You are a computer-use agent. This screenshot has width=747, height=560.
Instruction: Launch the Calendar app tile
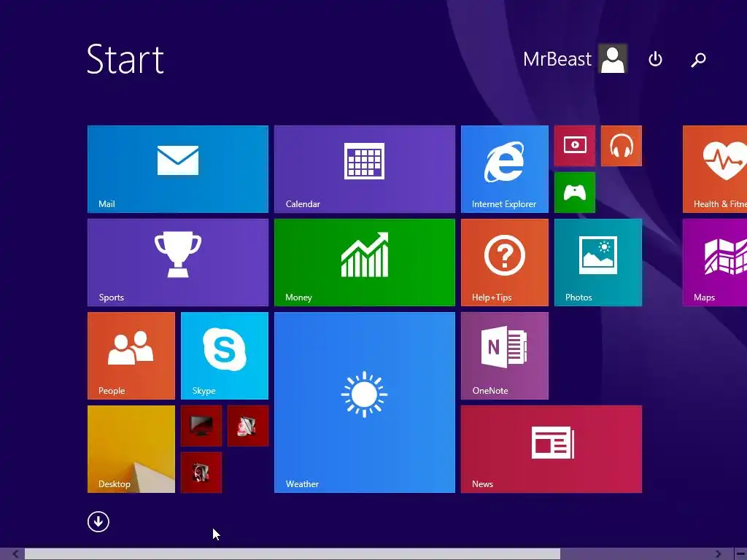365,169
